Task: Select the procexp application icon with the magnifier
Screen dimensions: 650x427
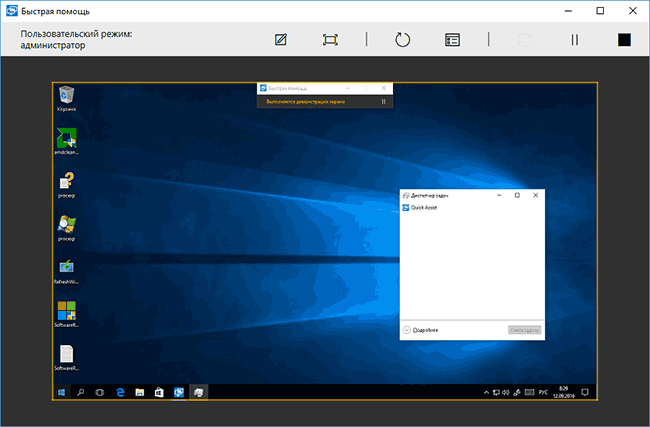Action: pos(66,228)
